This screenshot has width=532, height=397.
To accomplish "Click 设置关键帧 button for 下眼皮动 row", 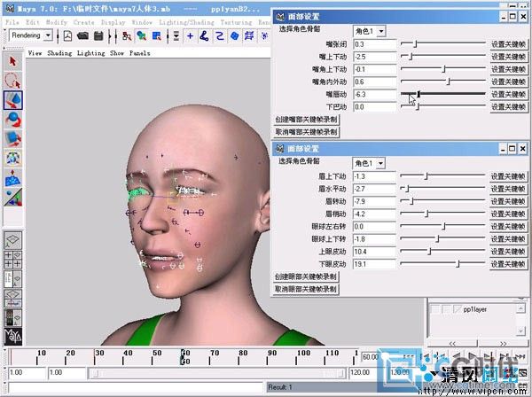I will tap(508, 264).
